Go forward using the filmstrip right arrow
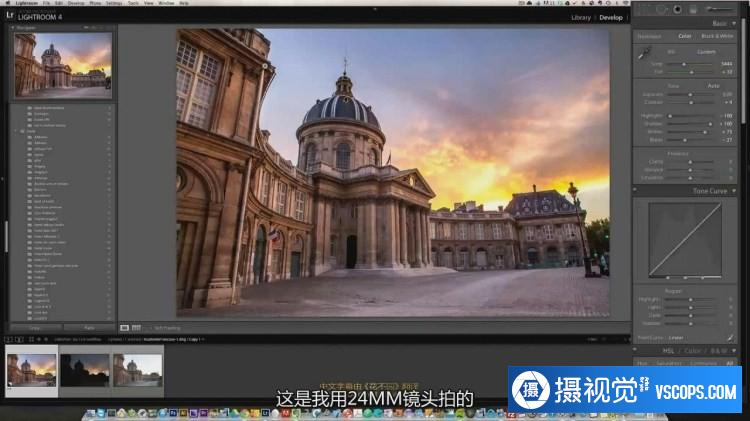Image resolution: width=750 pixels, height=421 pixels. 46,339
